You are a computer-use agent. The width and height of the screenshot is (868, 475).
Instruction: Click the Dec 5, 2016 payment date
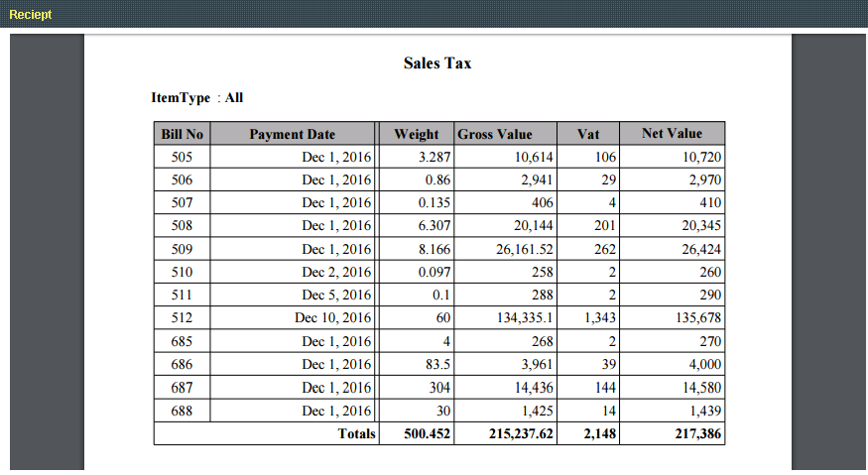(x=336, y=296)
